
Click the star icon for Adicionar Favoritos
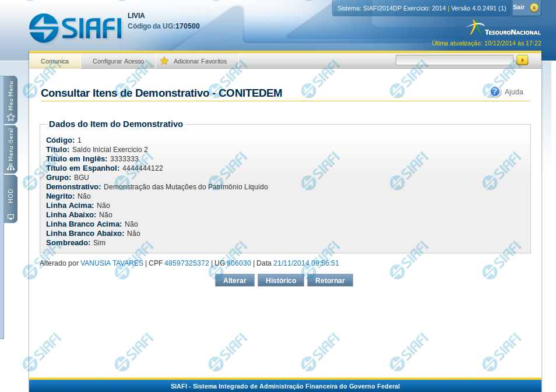point(164,61)
